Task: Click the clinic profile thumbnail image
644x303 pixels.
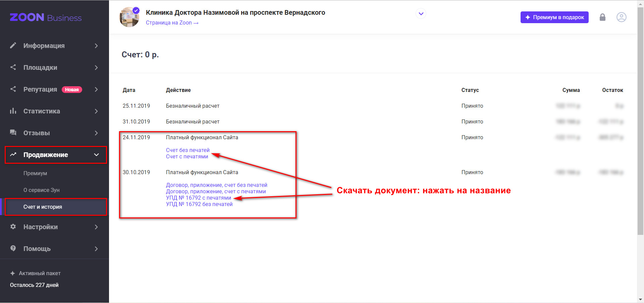Action: (x=129, y=17)
